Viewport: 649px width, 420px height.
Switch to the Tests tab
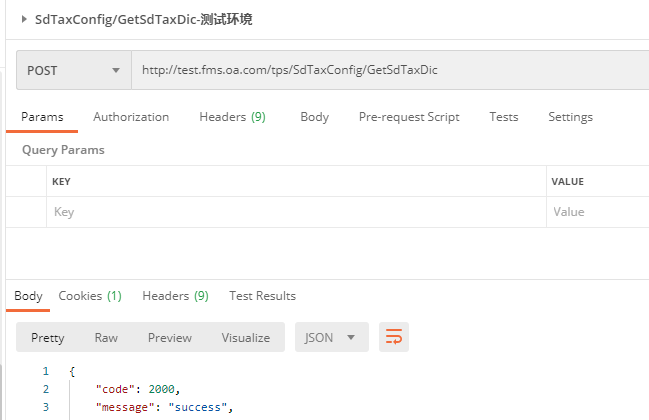(x=503, y=117)
